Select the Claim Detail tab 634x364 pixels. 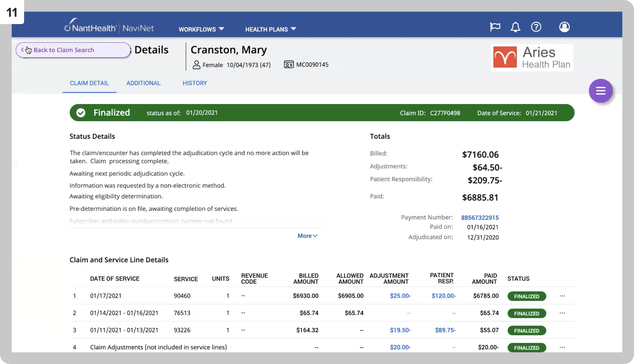[x=89, y=83]
